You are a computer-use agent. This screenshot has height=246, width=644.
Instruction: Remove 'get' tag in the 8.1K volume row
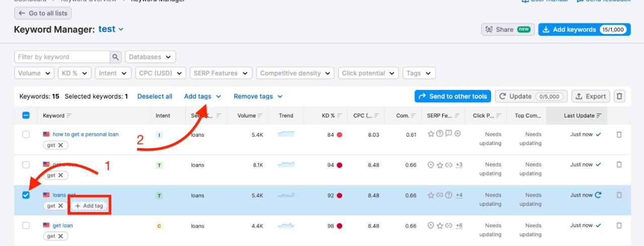pos(60,175)
